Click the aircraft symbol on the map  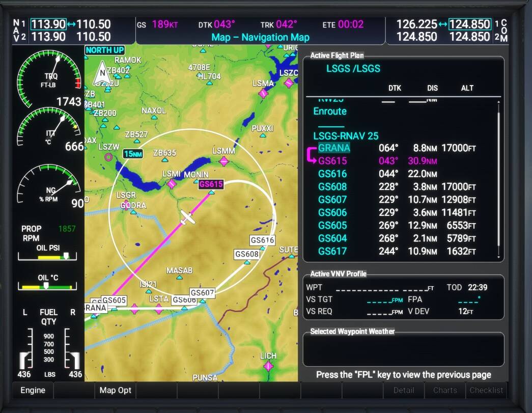(x=187, y=217)
